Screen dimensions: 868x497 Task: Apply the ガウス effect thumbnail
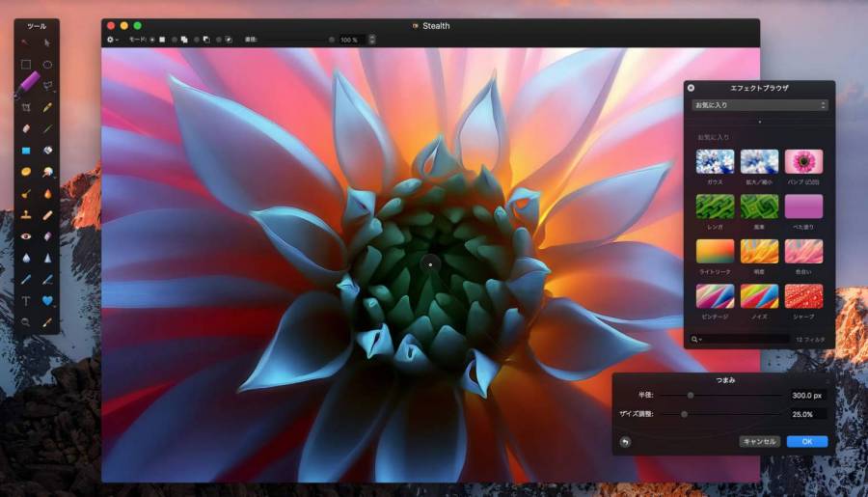coord(715,162)
